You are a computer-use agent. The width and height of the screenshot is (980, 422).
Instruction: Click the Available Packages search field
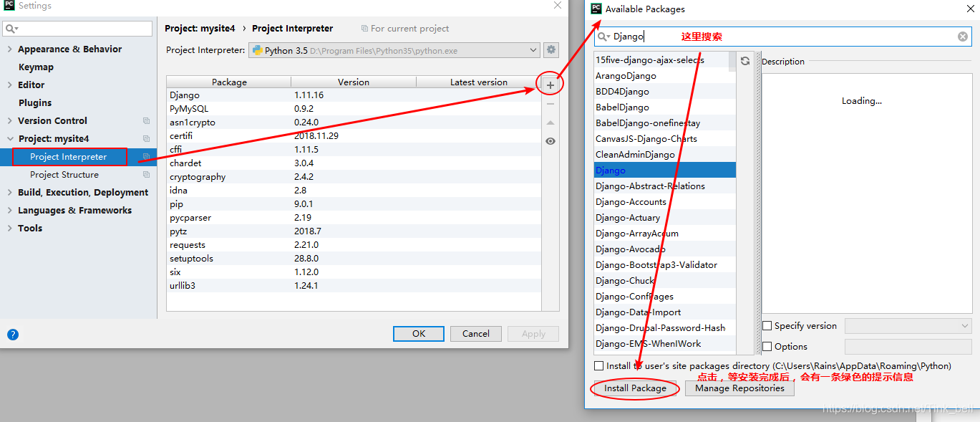782,37
